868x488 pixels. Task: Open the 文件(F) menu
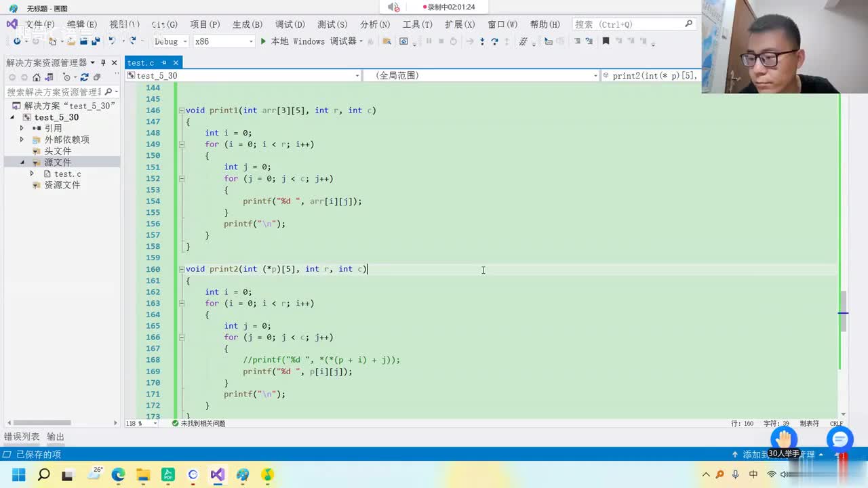click(x=40, y=24)
